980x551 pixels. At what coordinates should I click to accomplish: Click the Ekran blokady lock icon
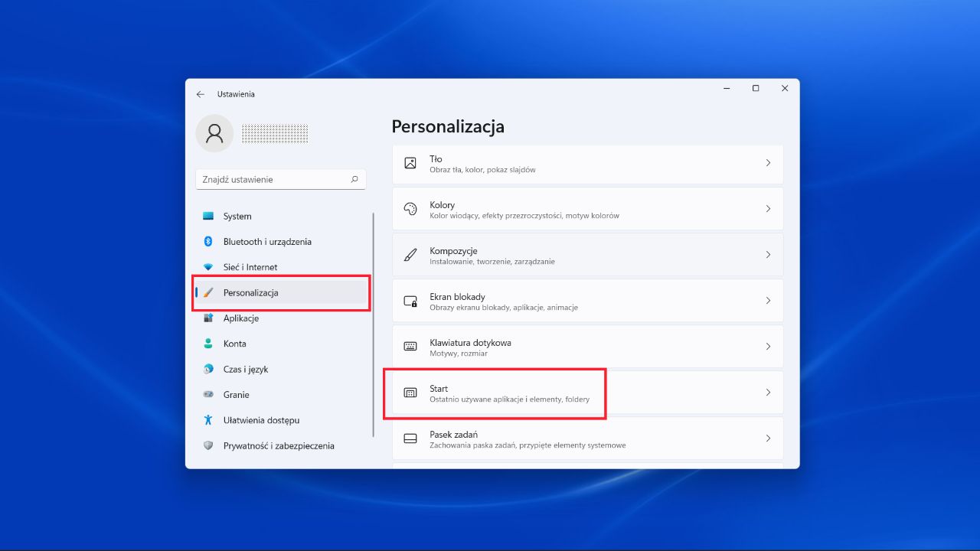410,301
